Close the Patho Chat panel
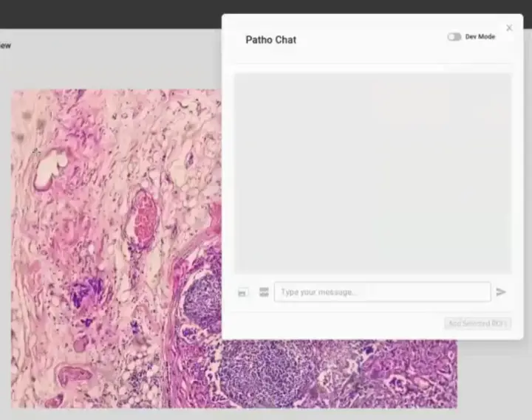 [x=509, y=28]
